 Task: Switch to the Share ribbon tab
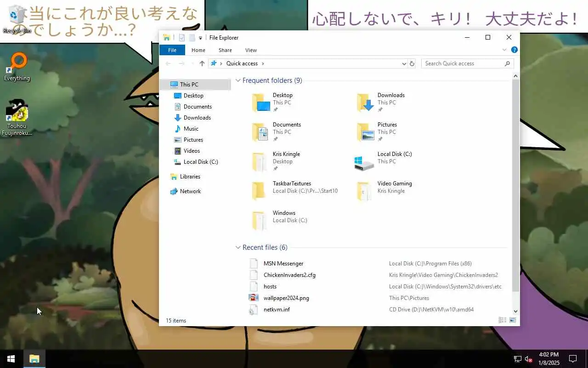point(225,50)
